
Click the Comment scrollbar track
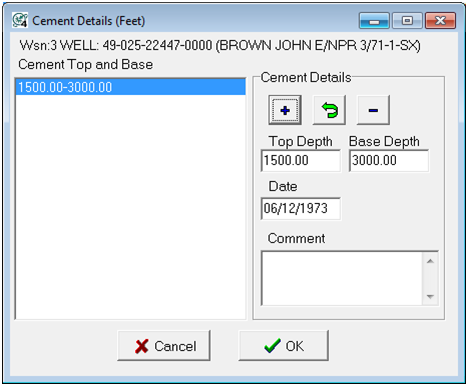(x=430, y=279)
